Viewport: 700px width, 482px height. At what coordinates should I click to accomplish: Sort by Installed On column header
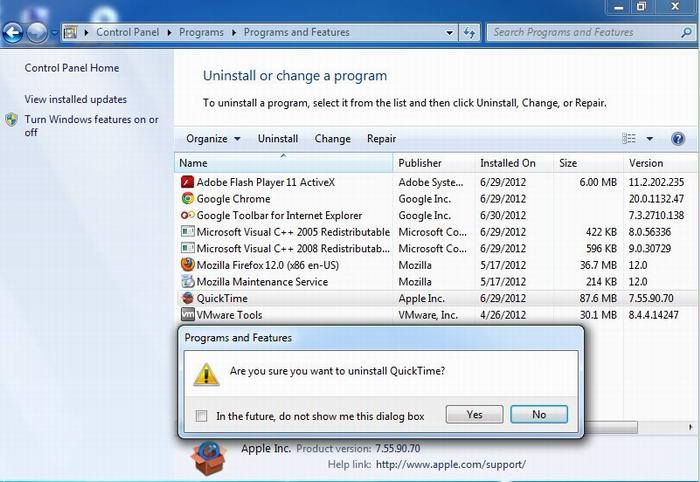click(x=514, y=163)
